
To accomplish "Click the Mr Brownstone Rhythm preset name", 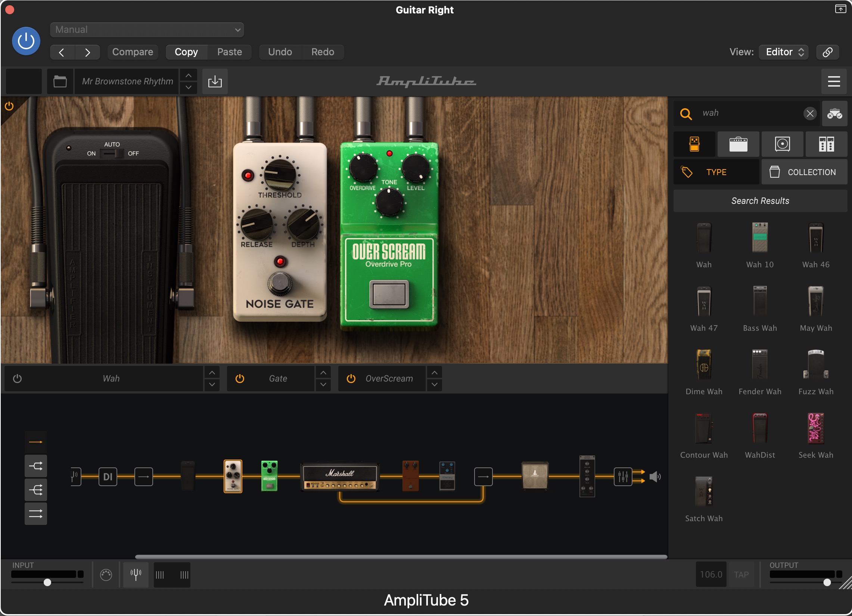I will (127, 81).
